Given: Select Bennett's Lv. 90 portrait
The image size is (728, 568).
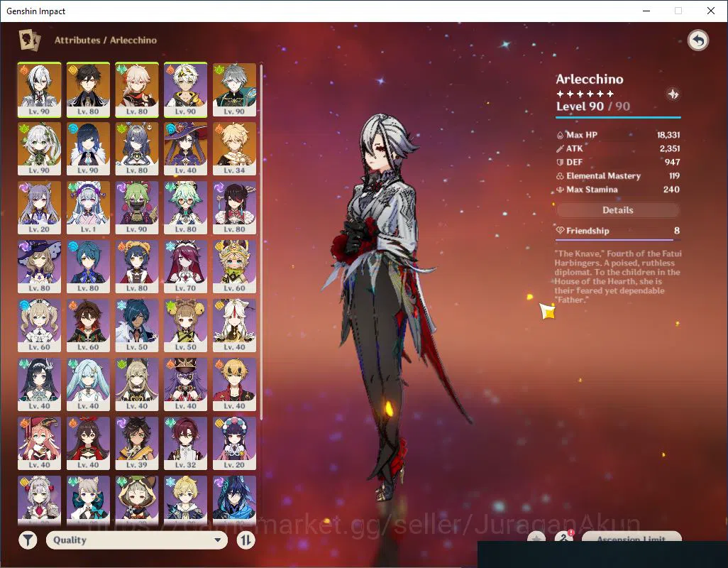Looking at the screenshot, I should tap(186, 89).
